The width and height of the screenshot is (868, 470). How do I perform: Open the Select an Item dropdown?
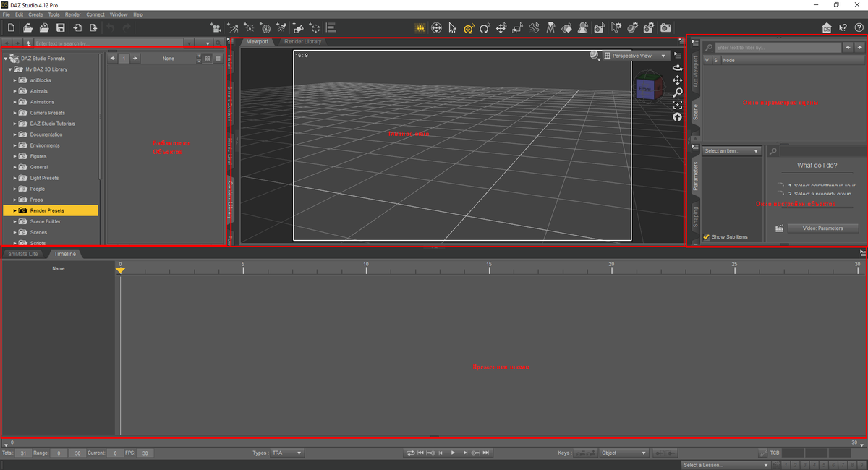pyautogui.click(x=732, y=151)
